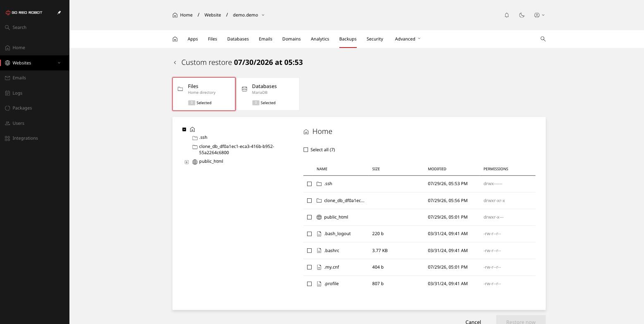Click .ssh folder icon in file list
Image resolution: width=644 pixels, height=324 pixels.
(x=319, y=184)
